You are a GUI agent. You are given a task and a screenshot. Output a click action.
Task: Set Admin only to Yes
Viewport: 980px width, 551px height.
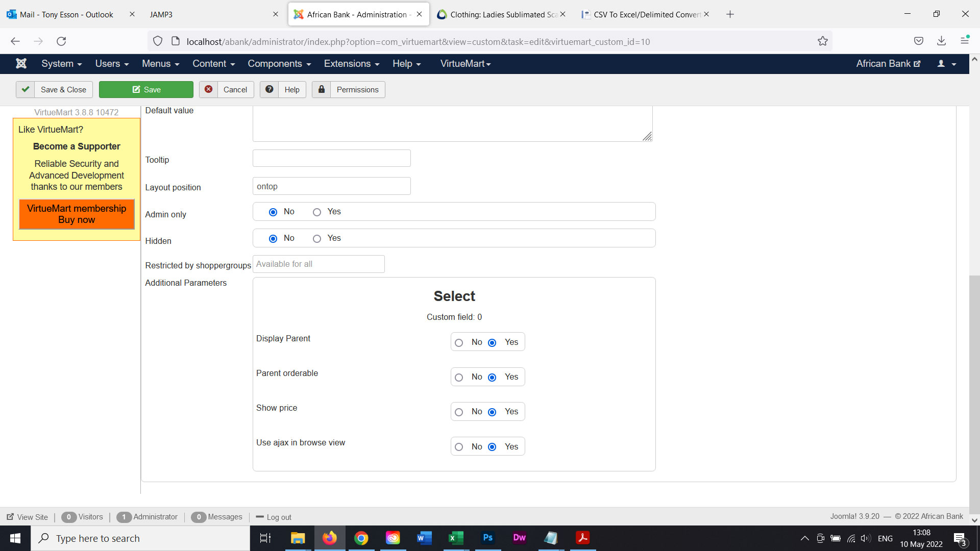pyautogui.click(x=317, y=212)
